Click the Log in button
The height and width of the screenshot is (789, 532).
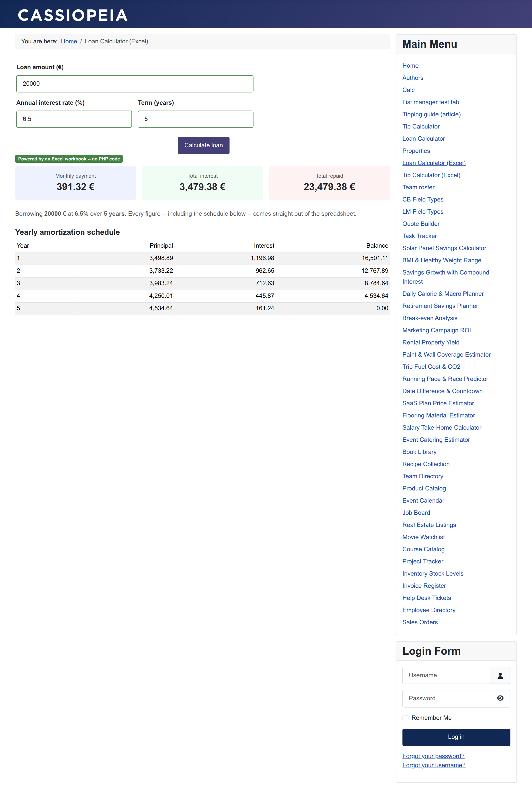tap(456, 737)
